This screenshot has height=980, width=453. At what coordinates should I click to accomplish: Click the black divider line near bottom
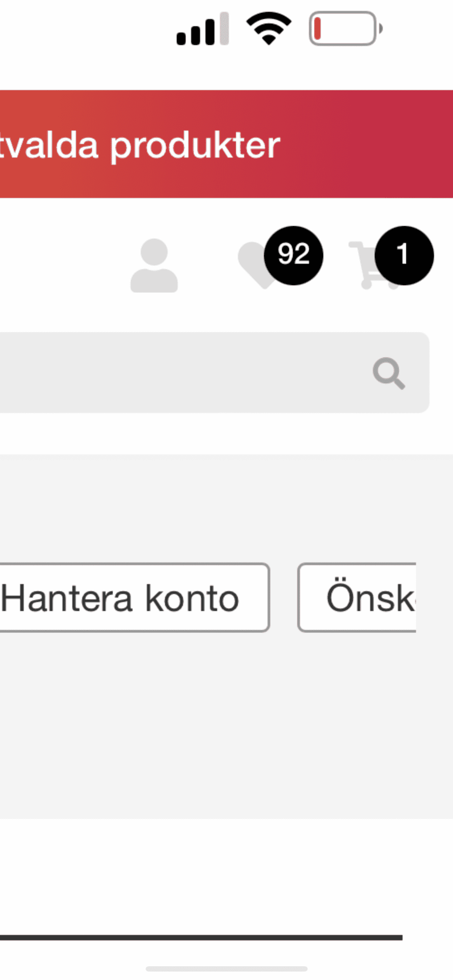[x=201, y=937]
